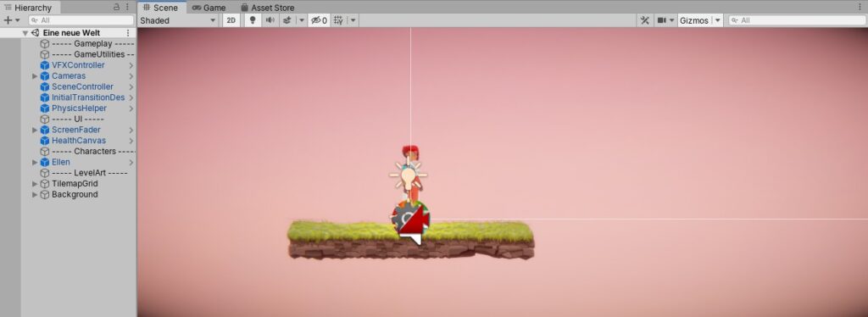Open the Hierarchy panel options menu

click(127, 7)
